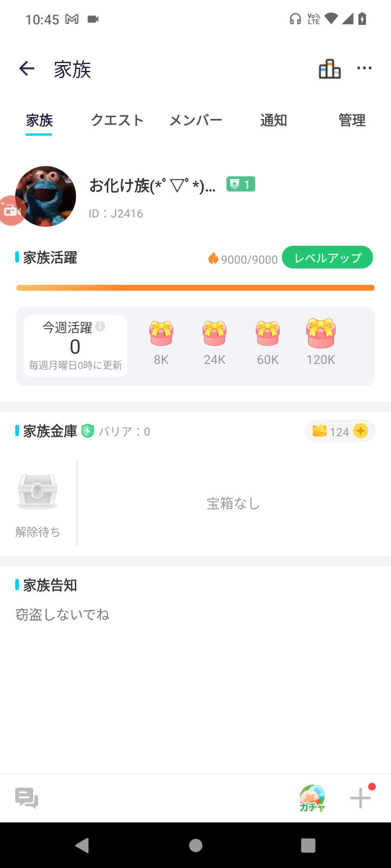This screenshot has height=868, width=391.
Task: Tap the green barrier shield icon
Action: click(x=87, y=431)
